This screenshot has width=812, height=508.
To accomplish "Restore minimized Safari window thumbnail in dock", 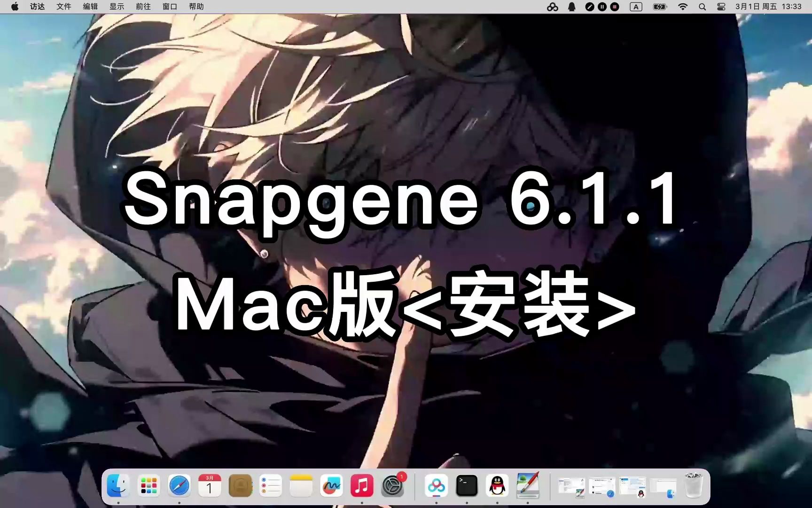I will pos(602,487).
